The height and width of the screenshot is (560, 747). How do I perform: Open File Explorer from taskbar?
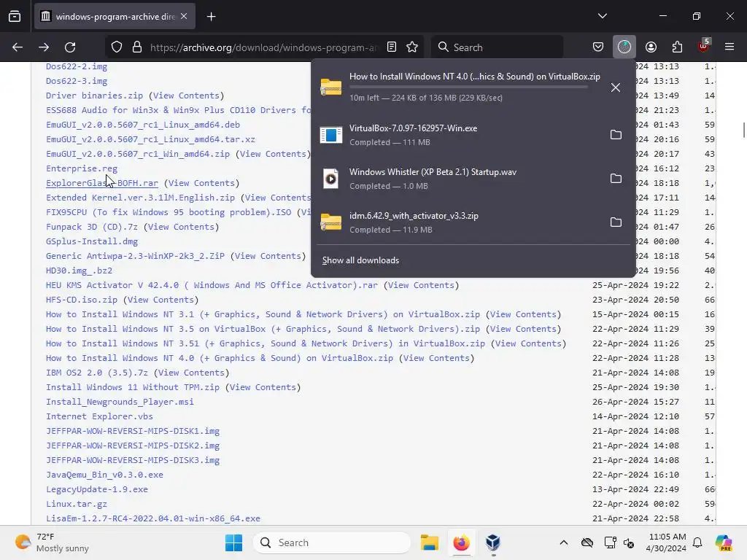coord(429,542)
